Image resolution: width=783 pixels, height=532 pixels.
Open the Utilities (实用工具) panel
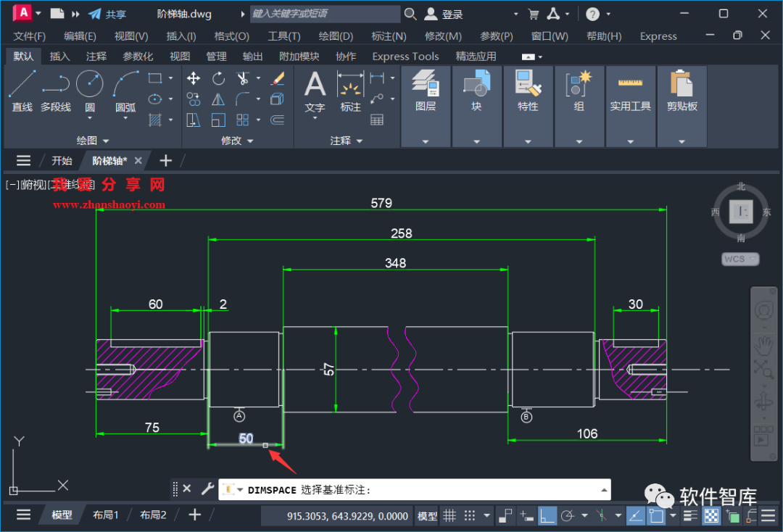pos(631,107)
